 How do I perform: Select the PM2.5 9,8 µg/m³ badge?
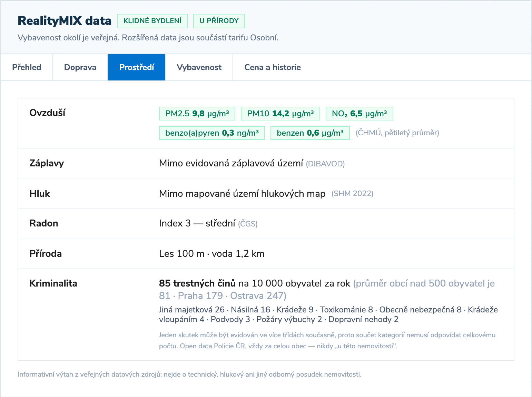point(197,114)
